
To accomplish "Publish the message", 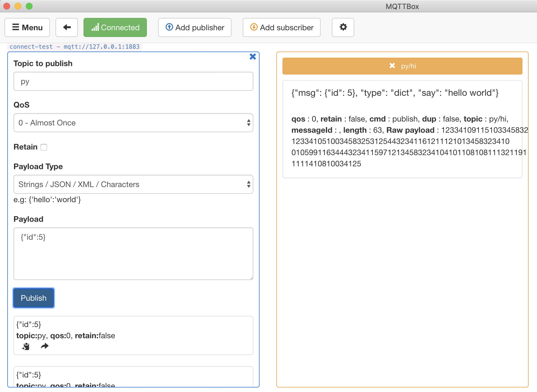I will click(34, 298).
